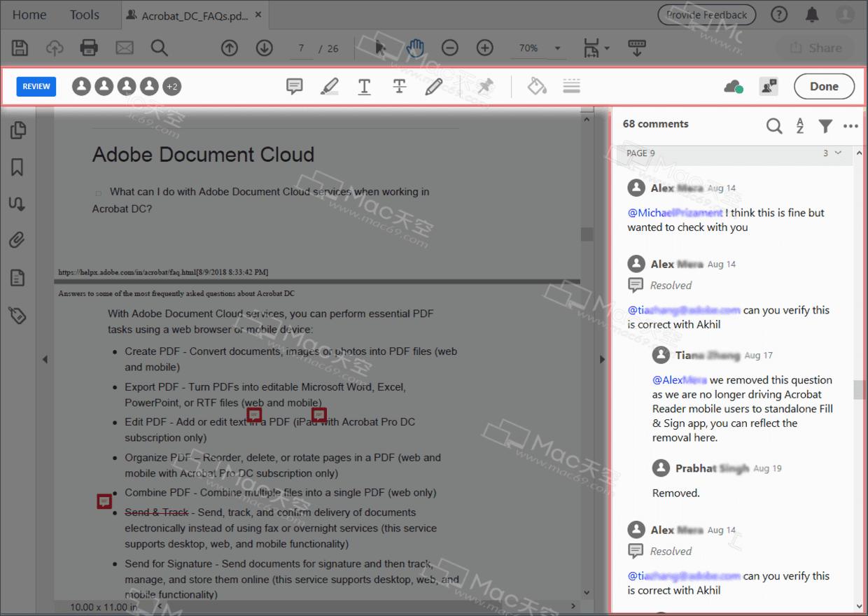Open the comments filter

tap(825, 126)
